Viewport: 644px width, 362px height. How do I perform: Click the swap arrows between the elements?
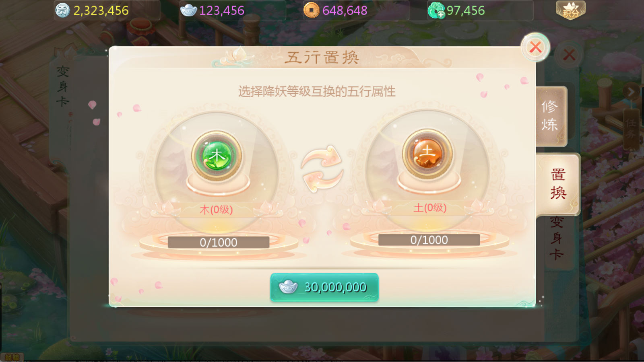(x=322, y=169)
